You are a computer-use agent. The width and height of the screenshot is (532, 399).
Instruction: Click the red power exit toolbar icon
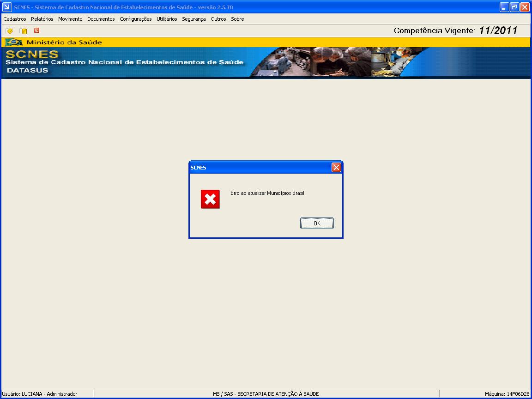tap(36, 30)
